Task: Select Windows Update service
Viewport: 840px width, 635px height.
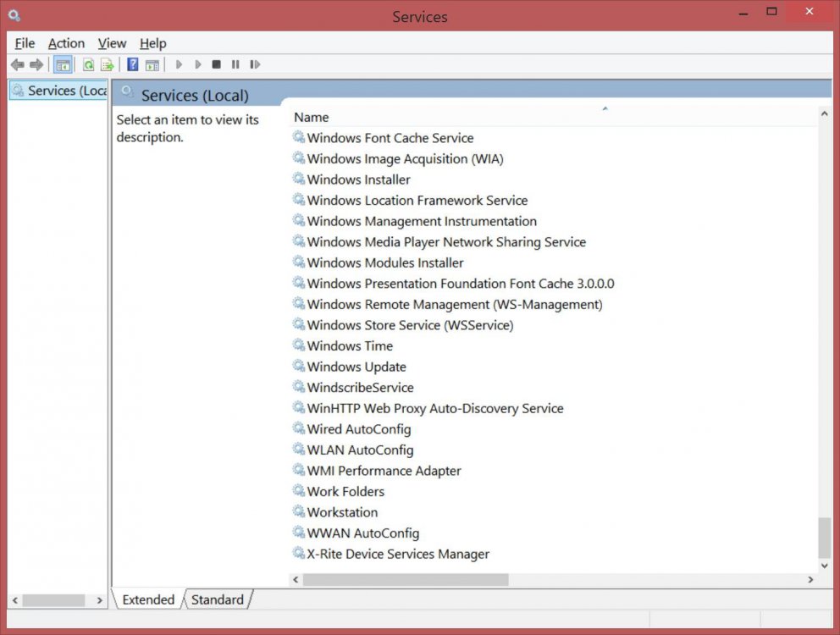Action: 350,367
